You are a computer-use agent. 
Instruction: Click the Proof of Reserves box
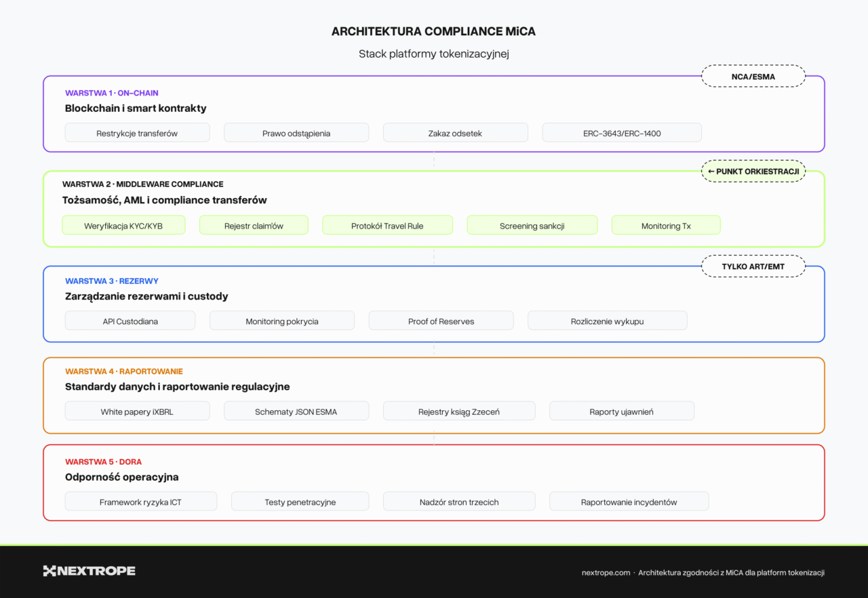click(441, 321)
